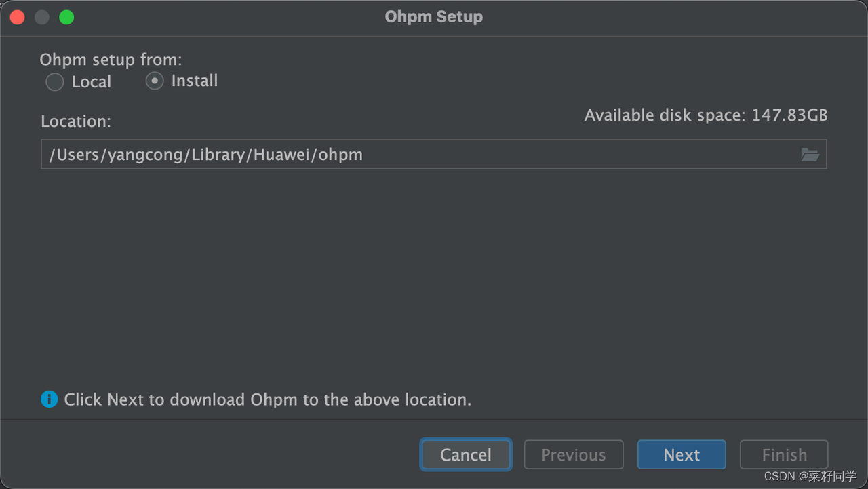Click the 'Ohpm setup from:' label
This screenshot has height=489, width=868.
pos(111,60)
